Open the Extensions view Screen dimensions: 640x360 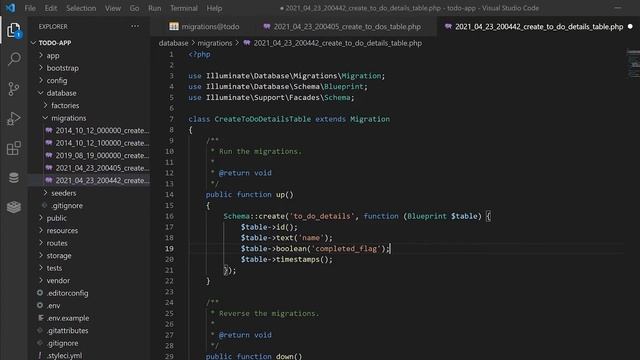(x=13, y=148)
